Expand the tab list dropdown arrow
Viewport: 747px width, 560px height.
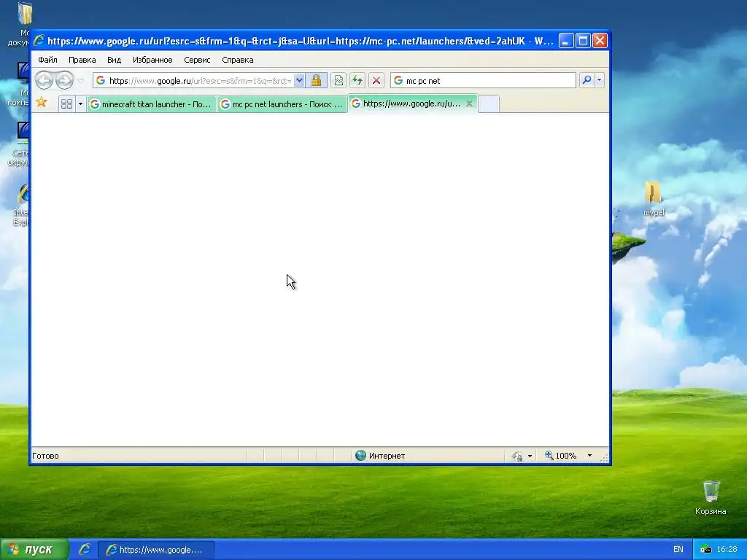click(x=80, y=104)
